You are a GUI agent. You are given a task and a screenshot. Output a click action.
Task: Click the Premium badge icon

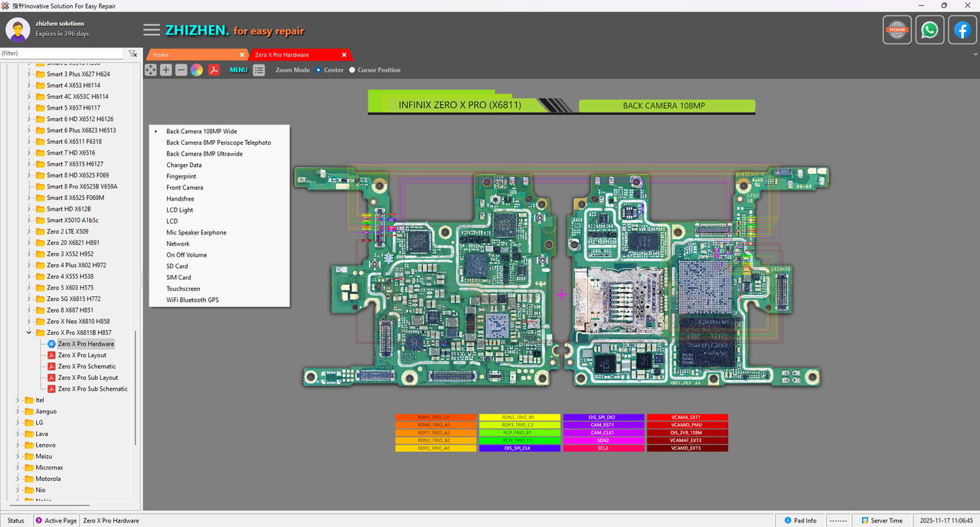[897, 30]
